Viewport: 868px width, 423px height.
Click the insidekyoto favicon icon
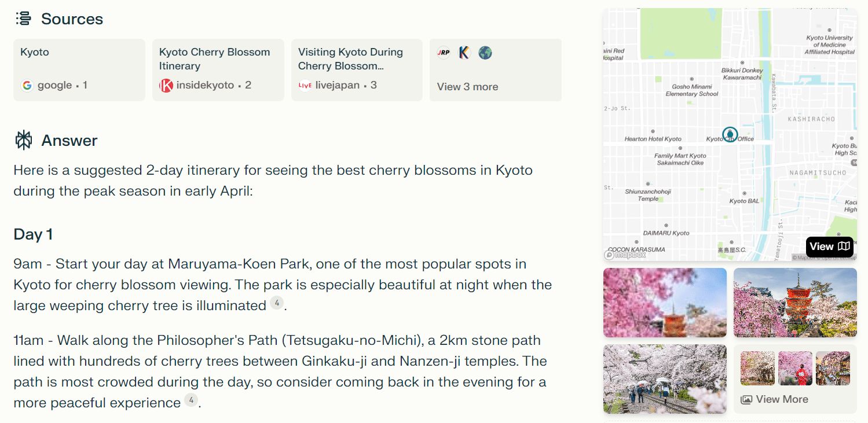point(166,86)
